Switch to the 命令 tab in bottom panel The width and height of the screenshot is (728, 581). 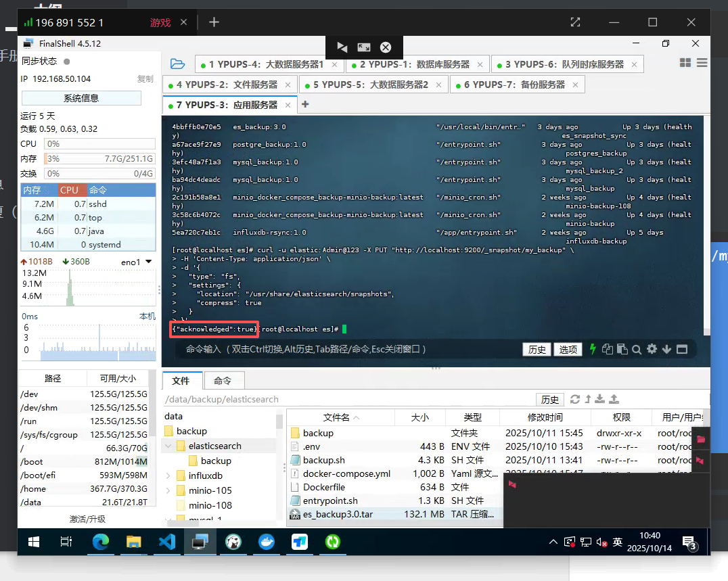[x=223, y=381]
